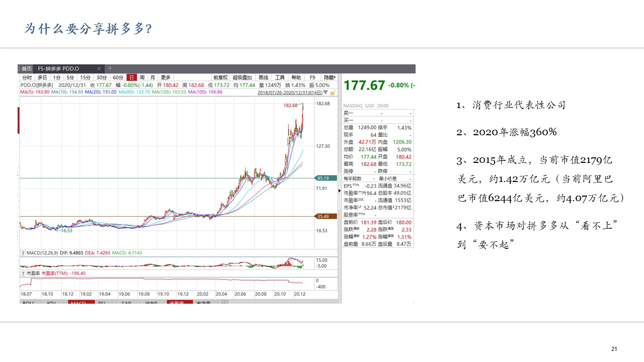The image size is (644, 362).
Task: Click the 内盘 1206.30 value
Action: [402, 142]
